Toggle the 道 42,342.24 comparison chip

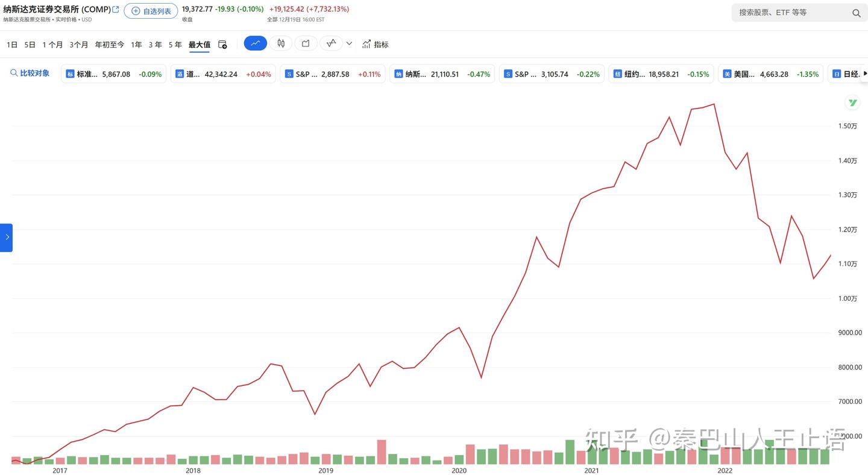tap(223, 74)
